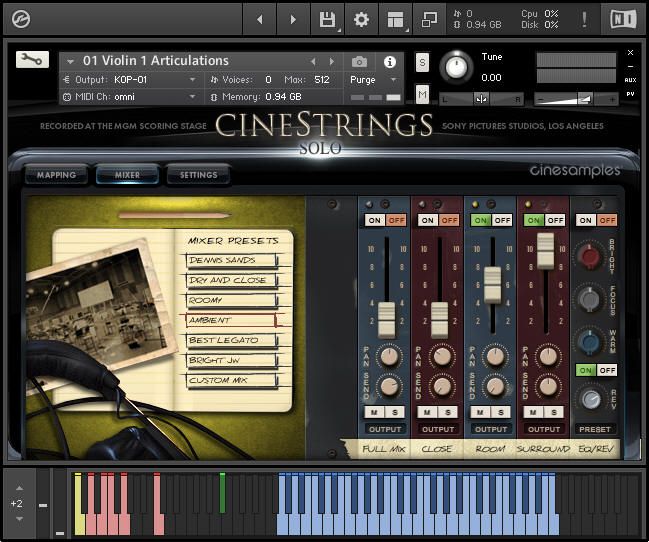Mute the instrument with M button
The width and height of the screenshot is (649, 542).
pos(422,95)
